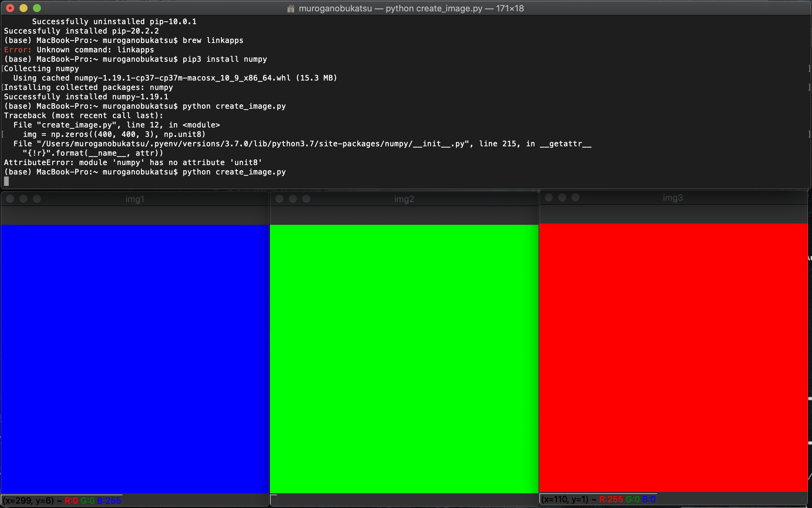812x508 pixels.
Task: Click 'Collecting numpy' line in Terminal
Action: click(41, 68)
